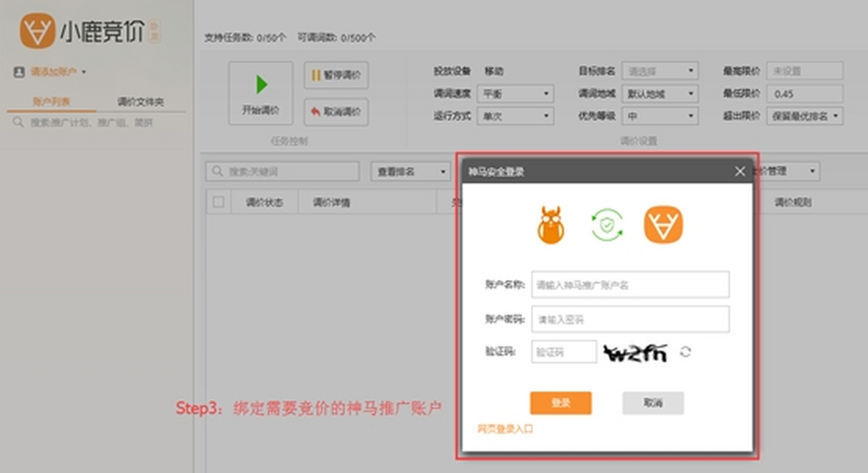
Task: Open the 运行方式 dropdown set to 单次
Action: pyautogui.click(x=515, y=116)
